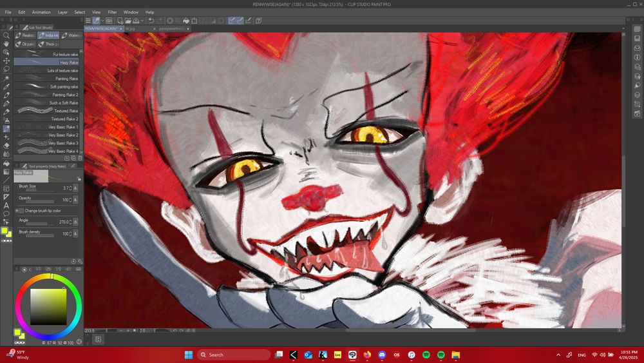The image size is (644, 363).
Task: Choose the Such a Soft Rake brush
Action: point(46,103)
